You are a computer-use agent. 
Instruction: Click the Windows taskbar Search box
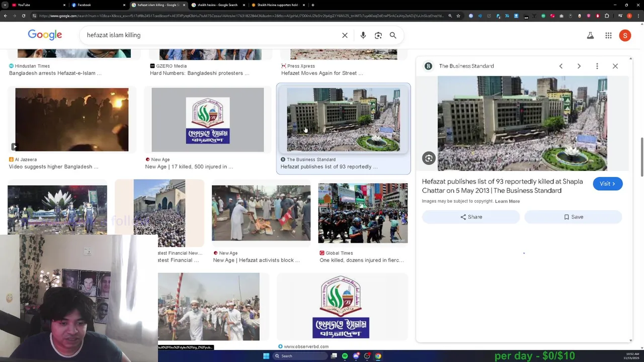coord(300,356)
